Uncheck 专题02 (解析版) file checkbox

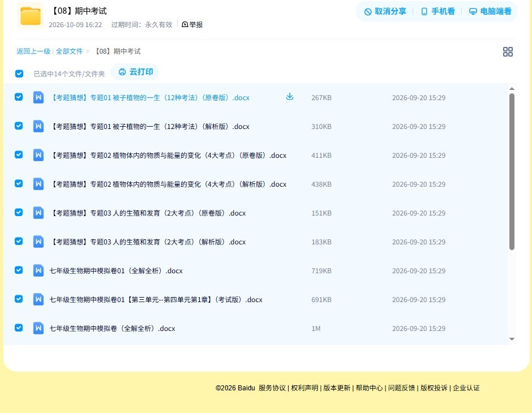pyautogui.click(x=19, y=183)
